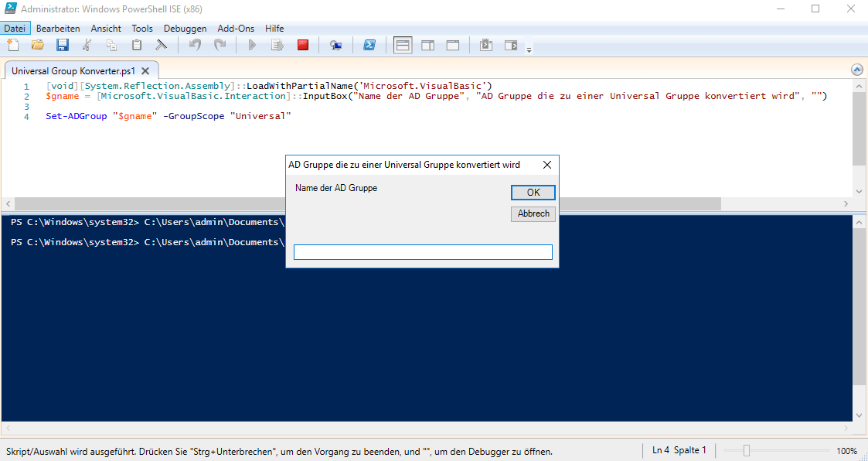Show script pane on the right layout

(427, 46)
